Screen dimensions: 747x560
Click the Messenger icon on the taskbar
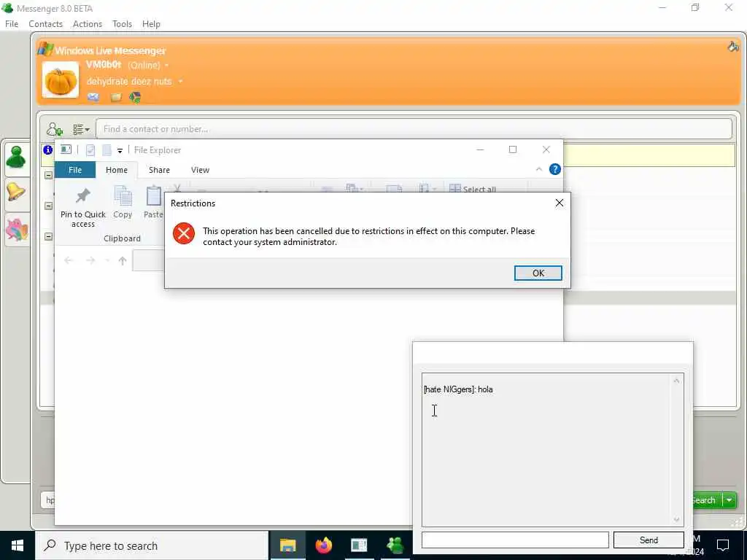click(x=395, y=545)
